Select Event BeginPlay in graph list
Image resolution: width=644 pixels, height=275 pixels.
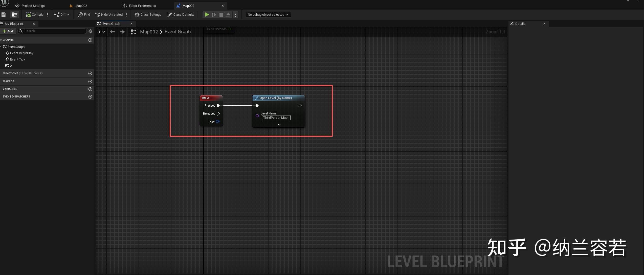(x=21, y=53)
